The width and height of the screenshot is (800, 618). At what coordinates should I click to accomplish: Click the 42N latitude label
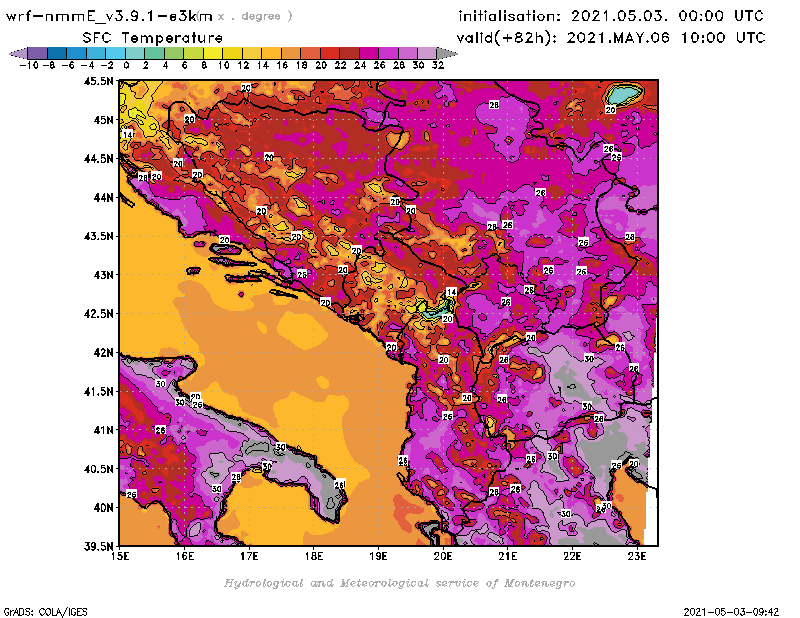point(104,353)
